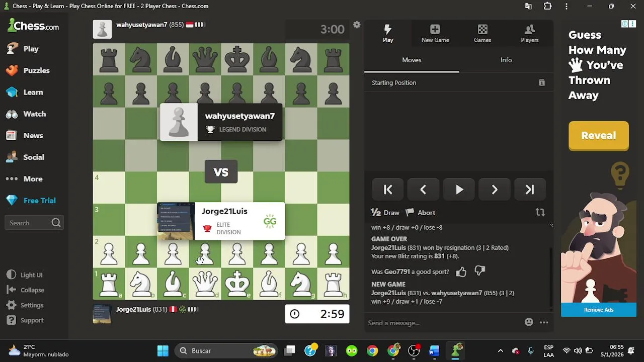Screen dimensions: 644x362
Task: Click Jorge21Luis link in game-over message
Action: (x=388, y=247)
